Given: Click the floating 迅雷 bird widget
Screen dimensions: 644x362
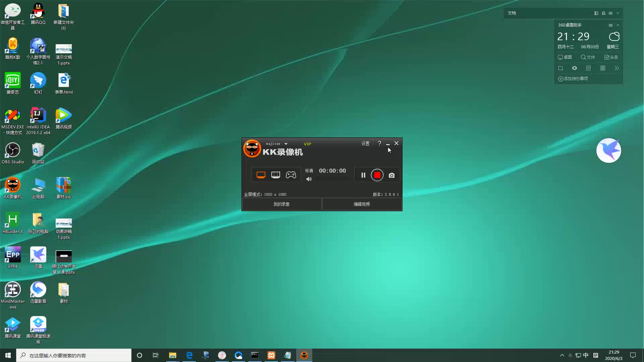Looking at the screenshot, I should point(609,150).
